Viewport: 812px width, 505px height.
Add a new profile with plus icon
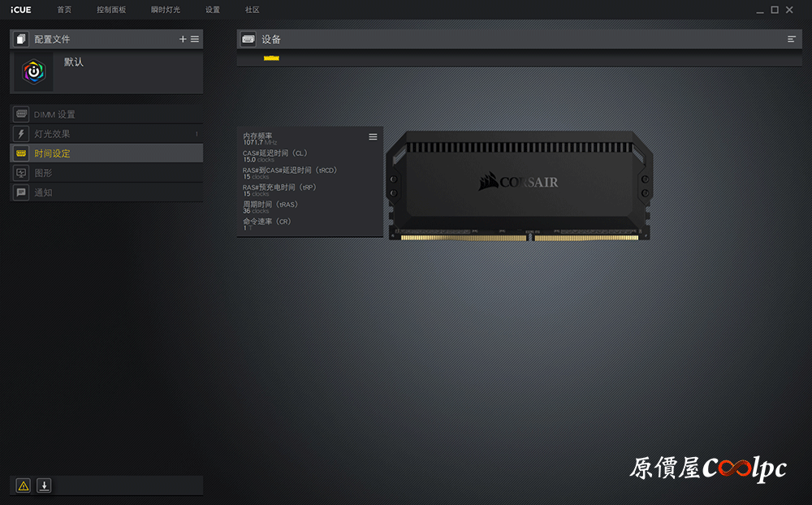click(x=183, y=39)
